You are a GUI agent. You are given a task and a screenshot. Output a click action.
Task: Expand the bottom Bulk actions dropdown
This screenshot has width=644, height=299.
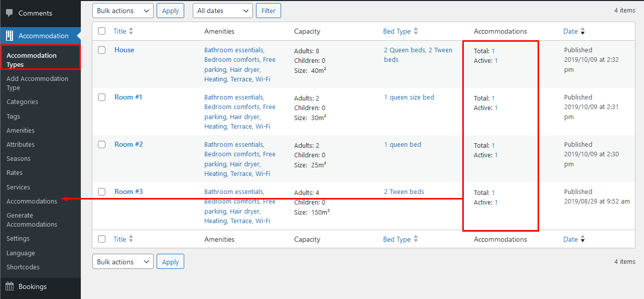pos(123,262)
